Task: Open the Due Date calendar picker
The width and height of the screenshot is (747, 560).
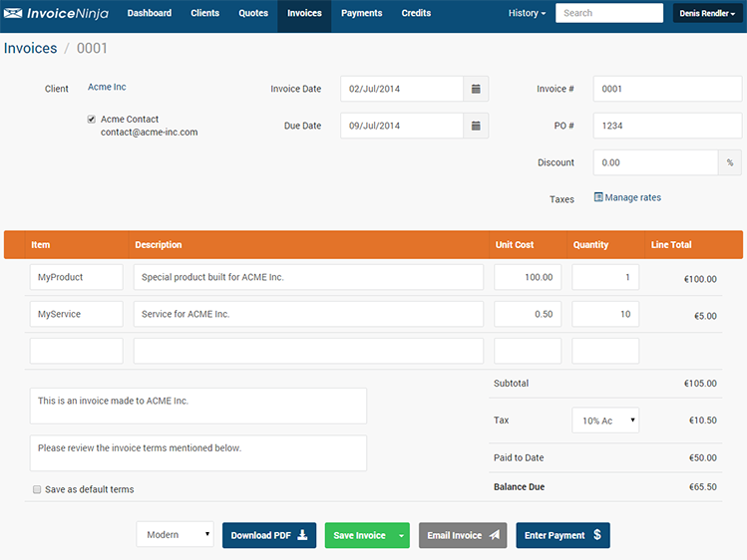Action: click(476, 126)
